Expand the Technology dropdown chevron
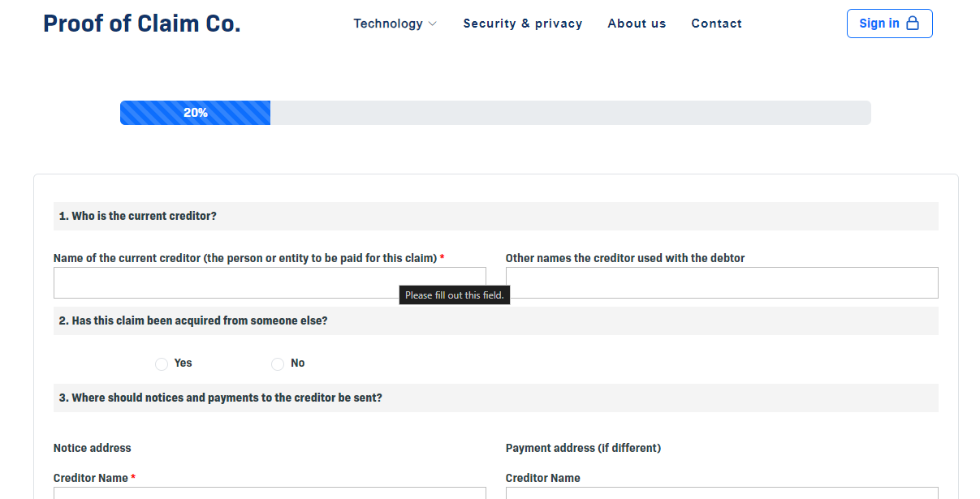Image resolution: width=980 pixels, height=499 pixels. point(433,24)
